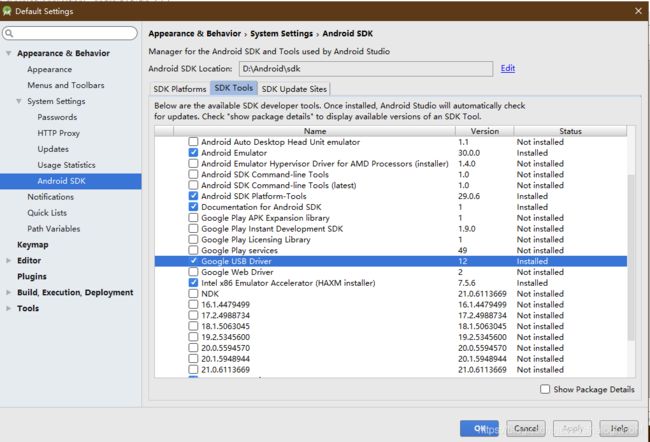This screenshot has height=442, width=650.
Task: Open Usage Statistics settings
Action: coord(66,165)
